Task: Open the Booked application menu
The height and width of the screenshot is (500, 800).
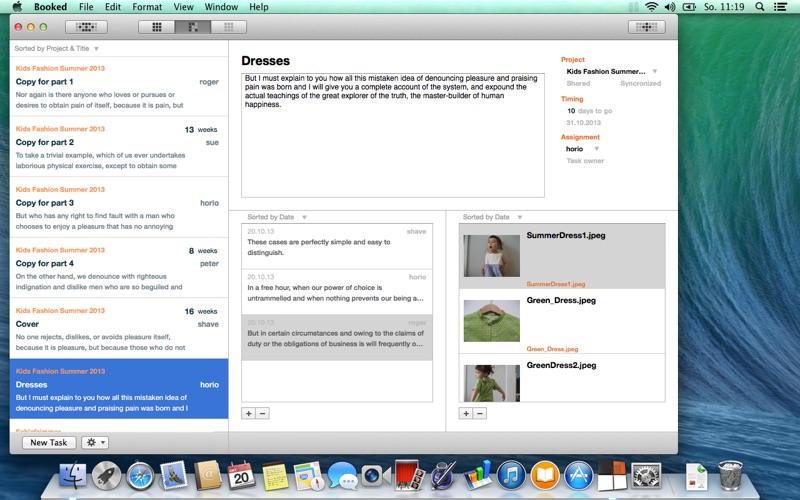Action: (51, 7)
